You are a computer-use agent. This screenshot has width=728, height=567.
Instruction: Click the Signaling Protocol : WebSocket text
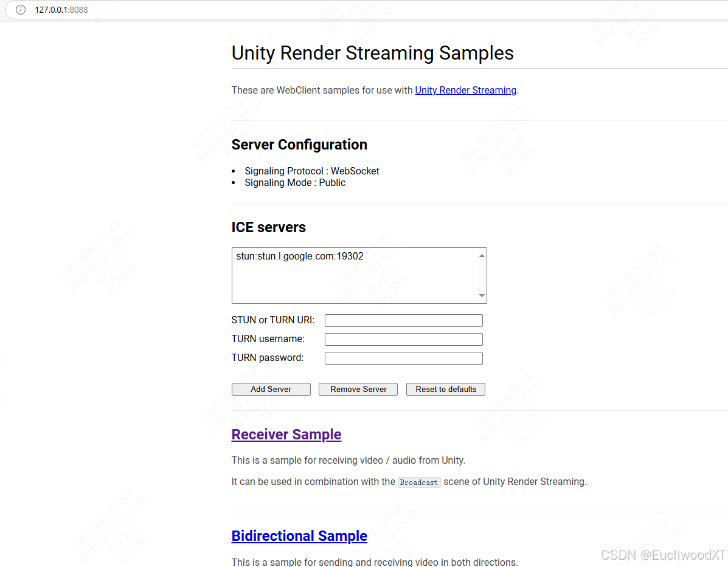click(311, 171)
